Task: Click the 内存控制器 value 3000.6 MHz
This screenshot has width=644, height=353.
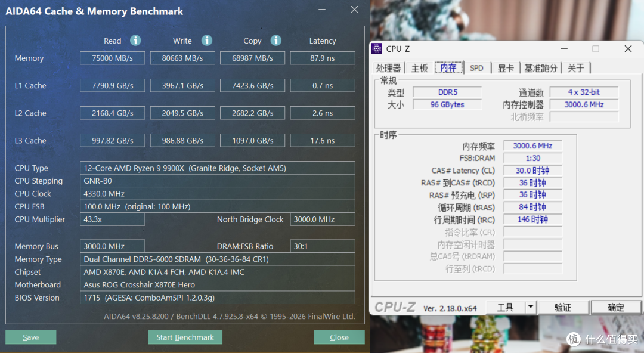Action: [x=584, y=104]
